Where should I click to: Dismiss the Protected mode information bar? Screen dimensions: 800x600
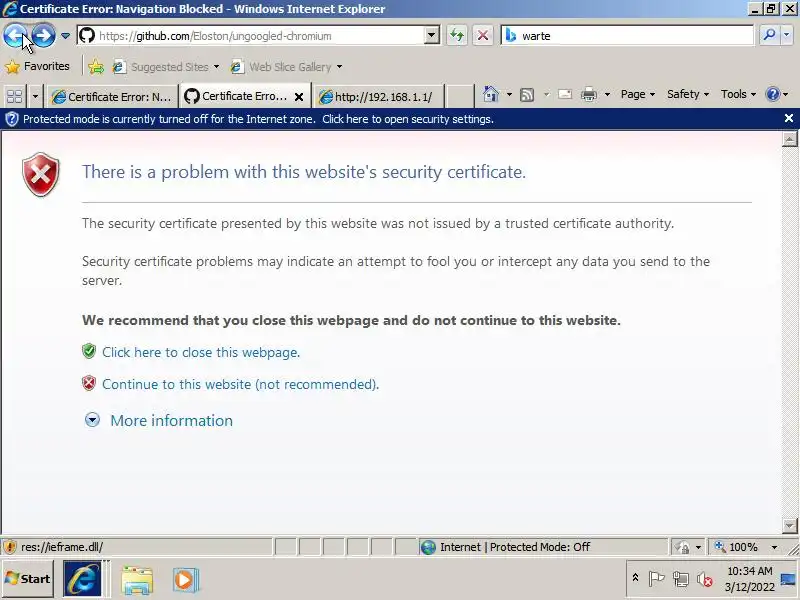(788, 118)
